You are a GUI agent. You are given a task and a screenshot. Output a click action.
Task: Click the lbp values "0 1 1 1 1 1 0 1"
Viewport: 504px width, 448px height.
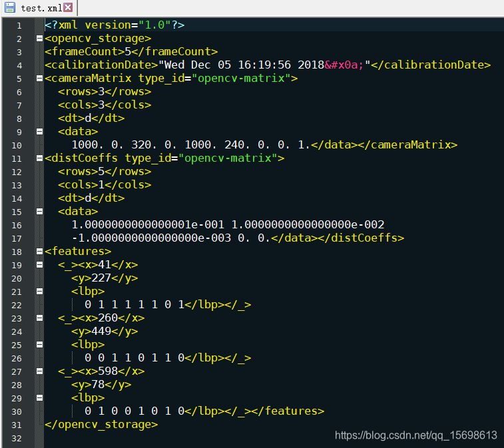tap(134, 305)
